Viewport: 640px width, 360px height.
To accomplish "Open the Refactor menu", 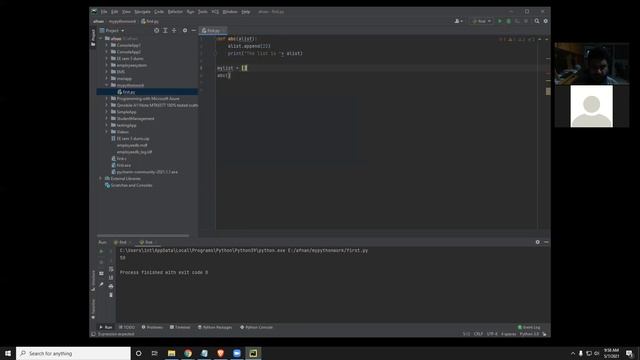I will coord(175,12).
